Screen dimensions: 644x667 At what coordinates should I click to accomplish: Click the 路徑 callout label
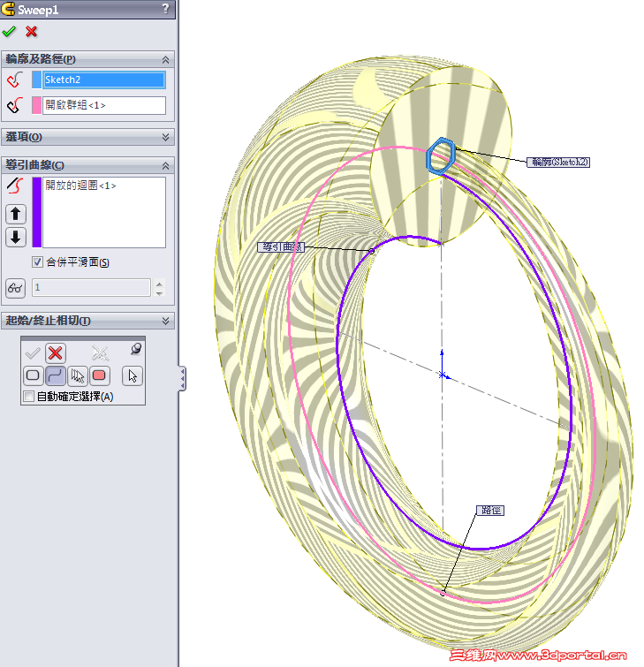click(490, 511)
